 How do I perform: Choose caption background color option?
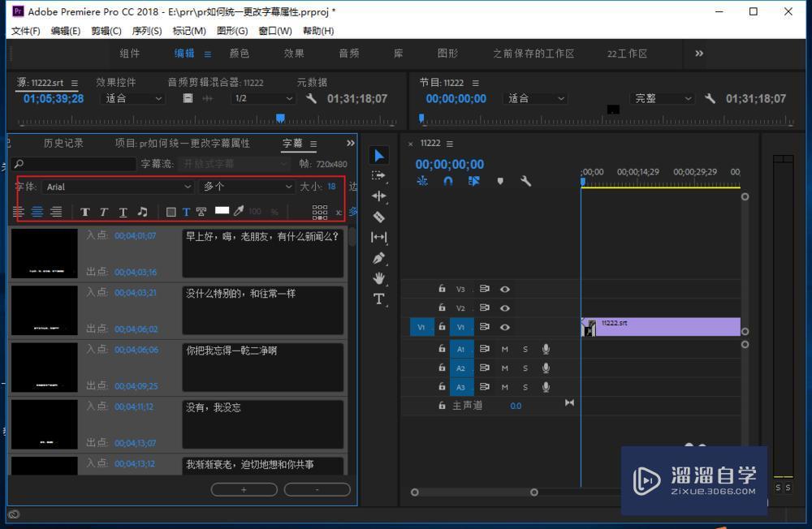[171, 212]
